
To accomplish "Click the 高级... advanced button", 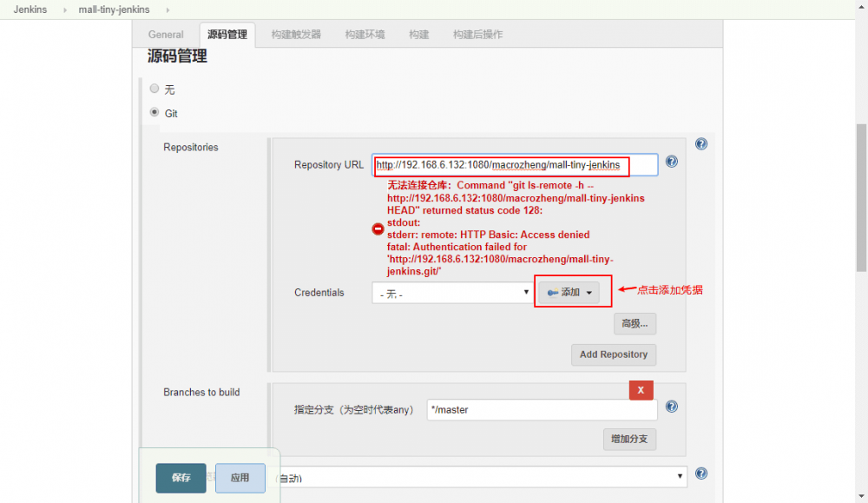I will pyautogui.click(x=635, y=323).
